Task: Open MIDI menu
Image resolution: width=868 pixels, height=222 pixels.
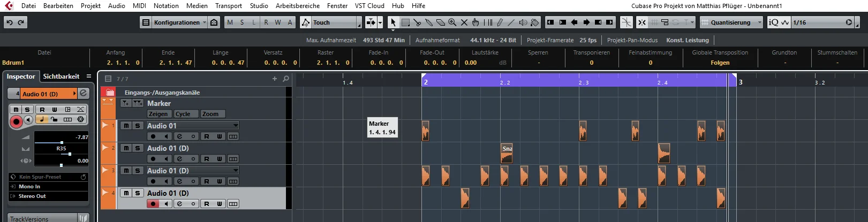Action: point(139,6)
